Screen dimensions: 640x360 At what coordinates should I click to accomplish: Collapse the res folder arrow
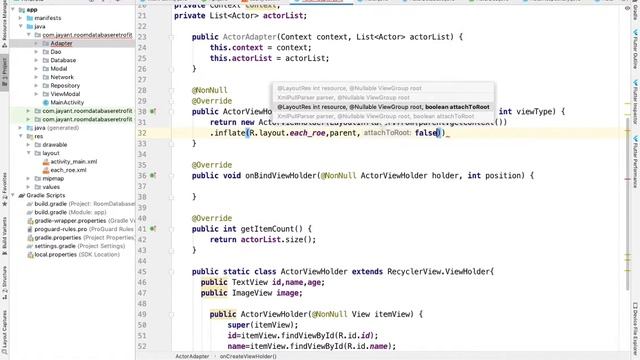(20, 136)
